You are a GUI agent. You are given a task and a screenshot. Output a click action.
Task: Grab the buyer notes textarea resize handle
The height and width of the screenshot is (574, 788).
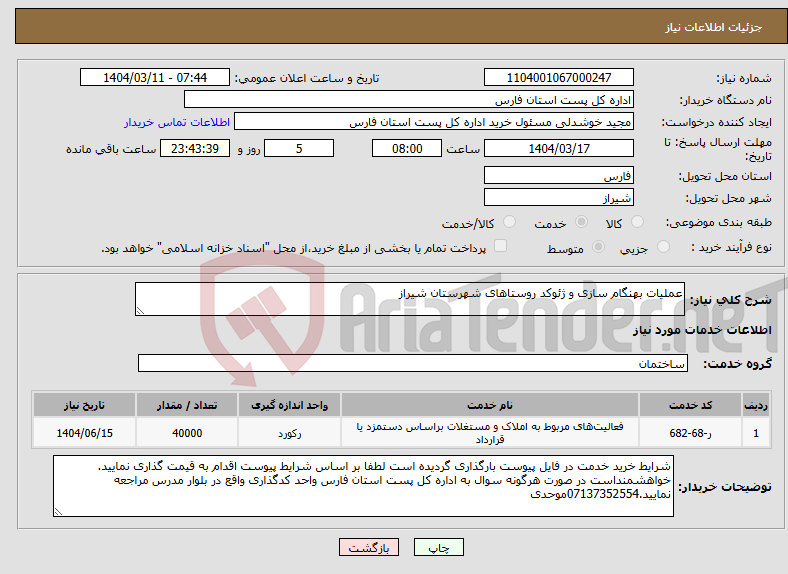click(58, 512)
